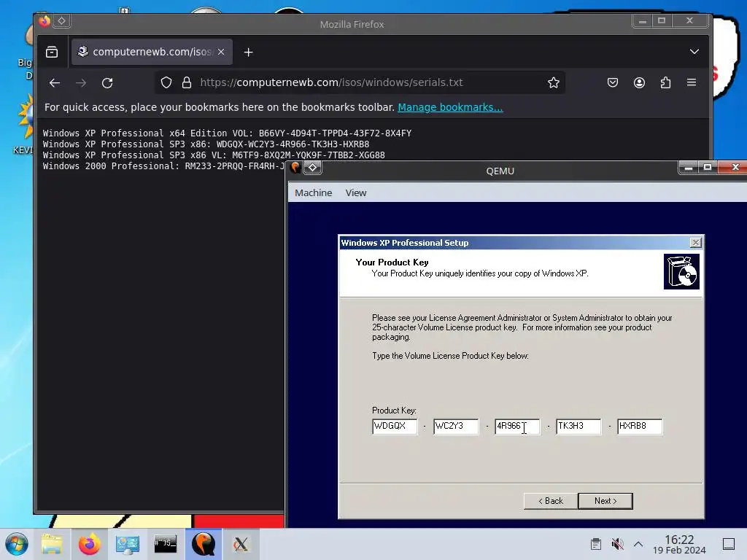Switch to Firefox in the taskbar
Screen dimensions: 747x560
pyautogui.click(x=89, y=544)
